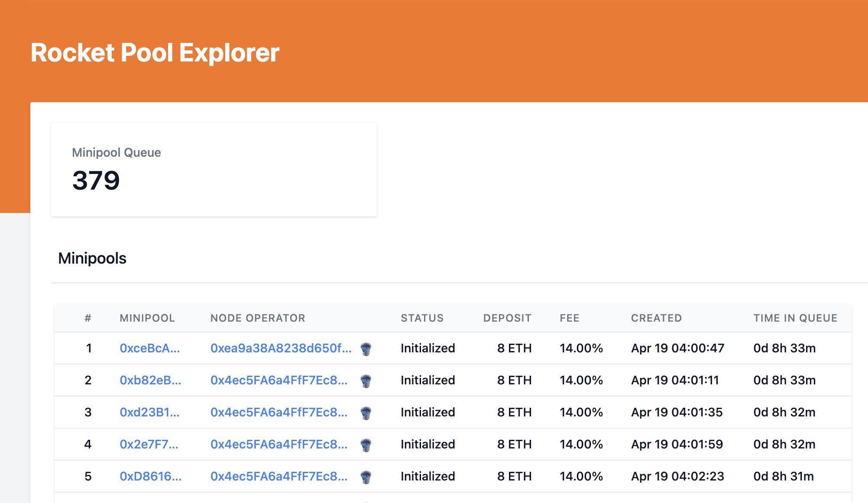Click the TIME IN QUEUE column header

pos(796,318)
